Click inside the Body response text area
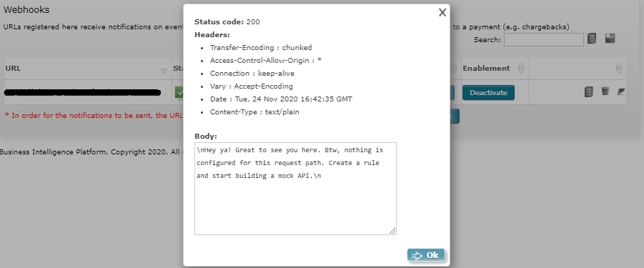644x268 pixels. 295,189
